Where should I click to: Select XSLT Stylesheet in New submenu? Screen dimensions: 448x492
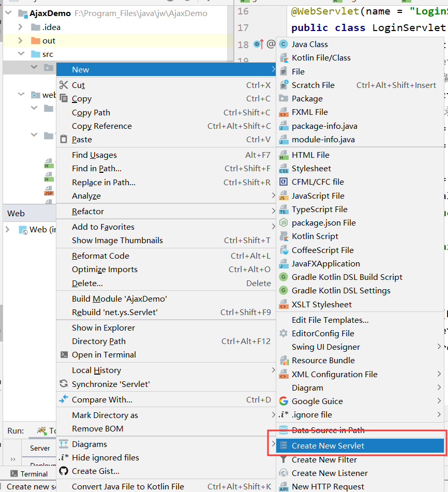point(360,304)
